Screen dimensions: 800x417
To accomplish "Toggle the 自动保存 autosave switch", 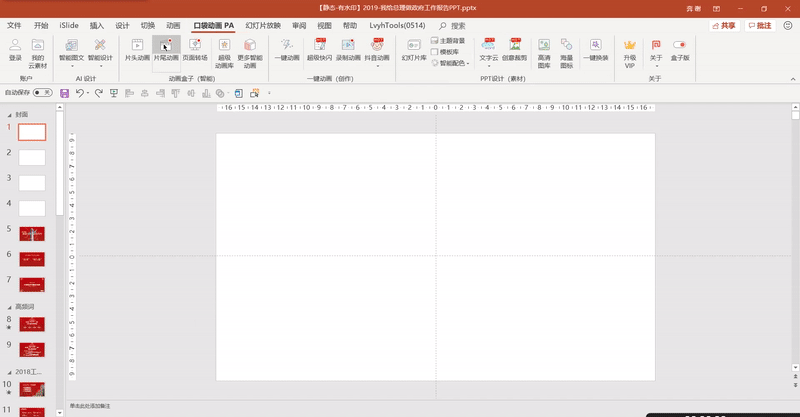I will 42,92.
